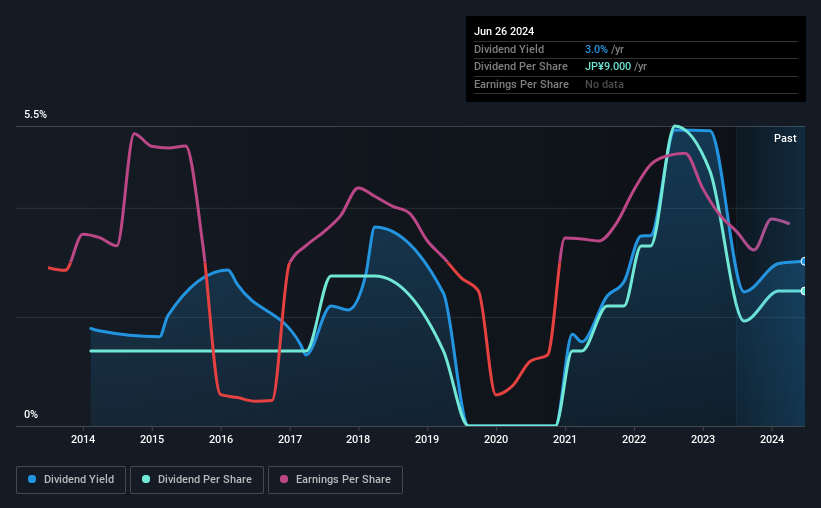
Task: Select the 2023 x-axis label
Action: (703, 439)
